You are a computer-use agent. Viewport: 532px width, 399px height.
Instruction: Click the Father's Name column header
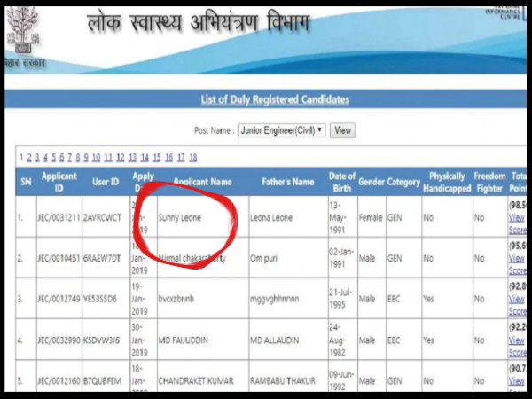pos(288,182)
